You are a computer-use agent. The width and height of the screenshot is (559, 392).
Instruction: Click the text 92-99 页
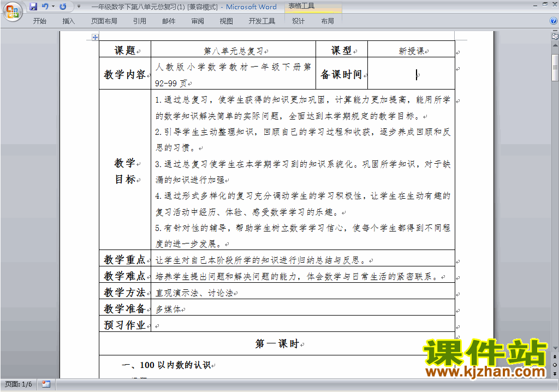(171, 84)
